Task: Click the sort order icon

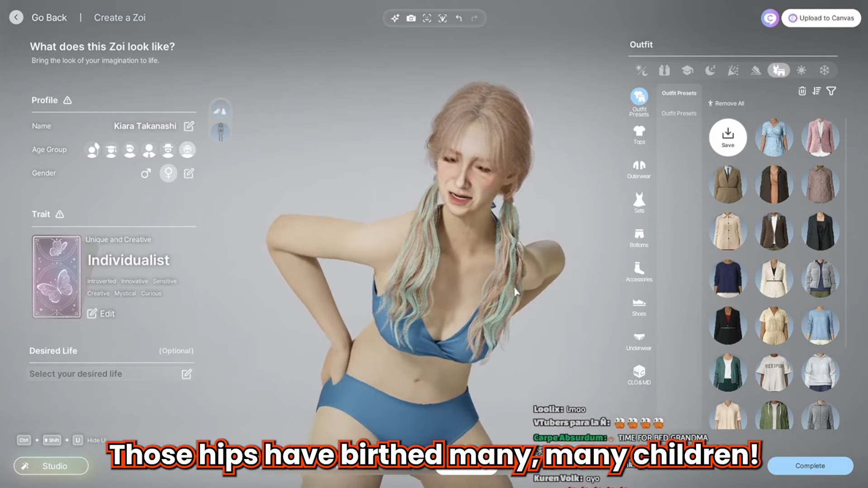Action: 816,91
